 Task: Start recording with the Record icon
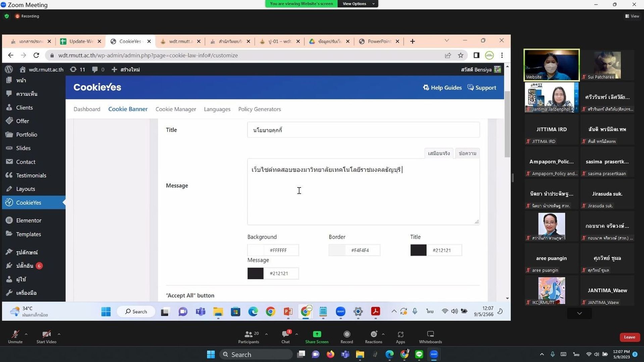click(x=347, y=334)
